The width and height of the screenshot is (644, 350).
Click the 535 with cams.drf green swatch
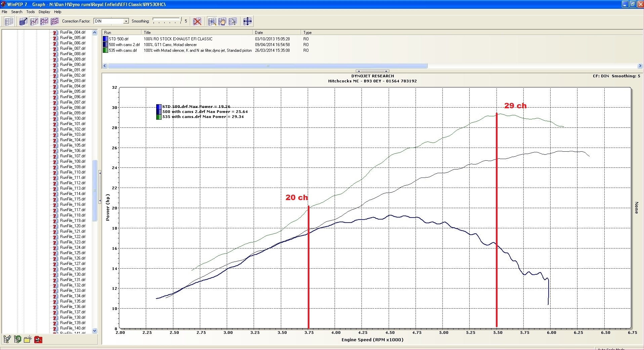(x=105, y=50)
